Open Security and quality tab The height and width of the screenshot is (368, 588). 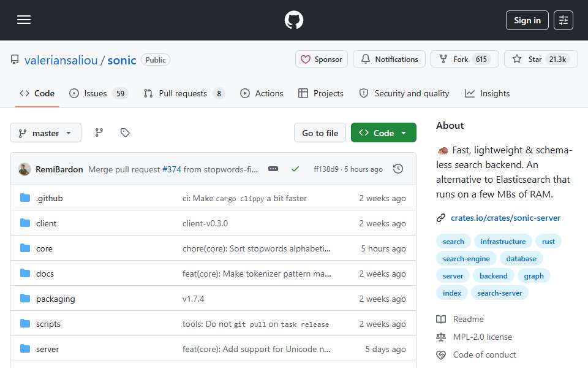(404, 93)
